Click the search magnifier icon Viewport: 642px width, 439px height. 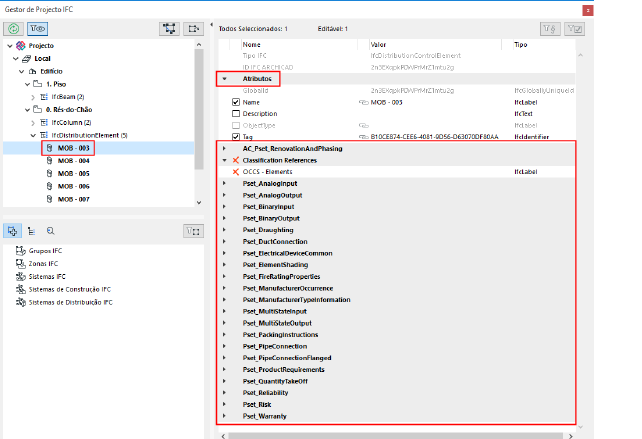[50, 231]
